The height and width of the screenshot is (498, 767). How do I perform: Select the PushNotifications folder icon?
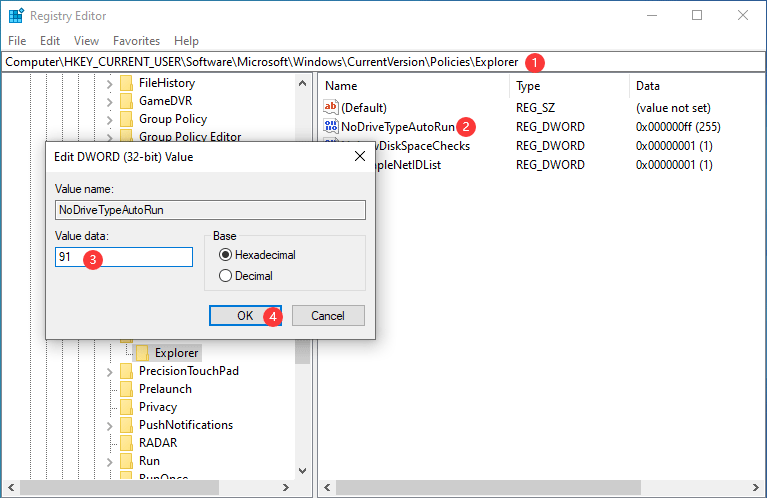126,425
